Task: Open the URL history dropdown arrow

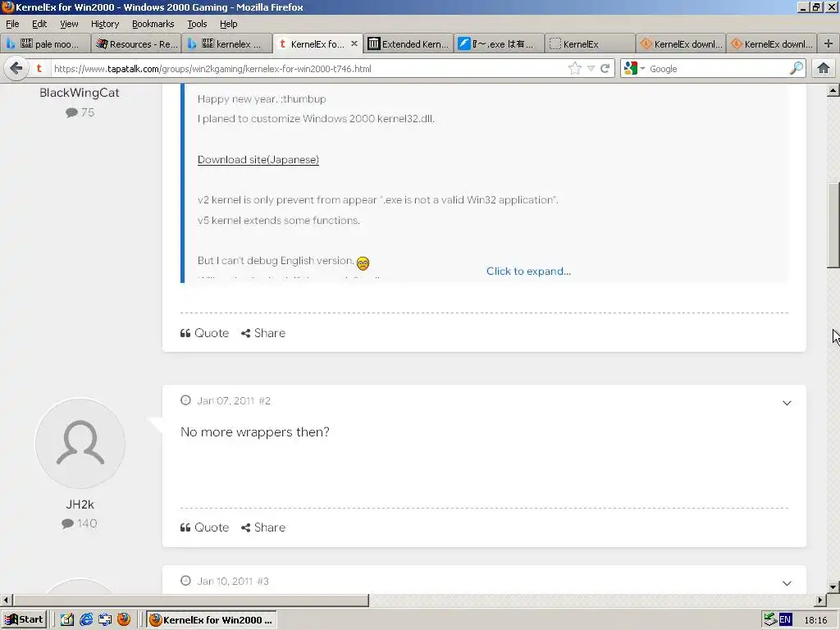Action: [591, 69]
